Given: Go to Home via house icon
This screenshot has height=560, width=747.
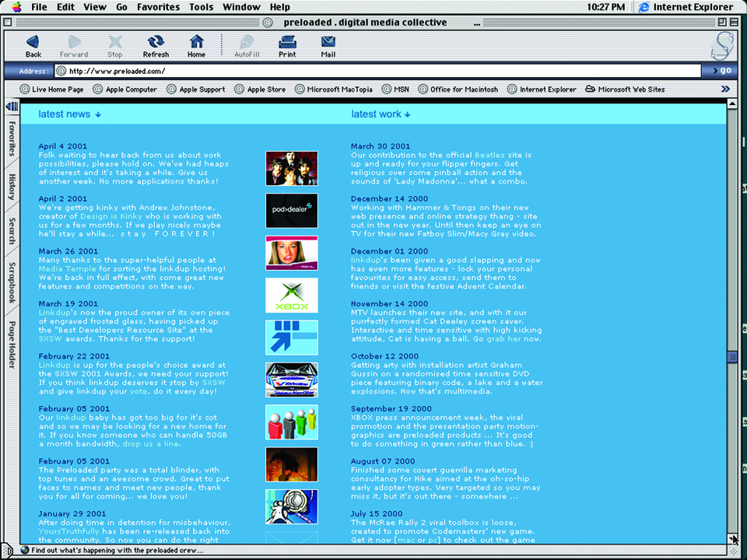Looking at the screenshot, I should coord(197,42).
